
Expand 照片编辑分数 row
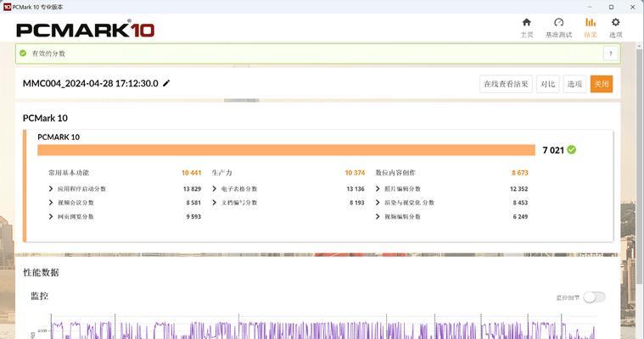coord(378,189)
